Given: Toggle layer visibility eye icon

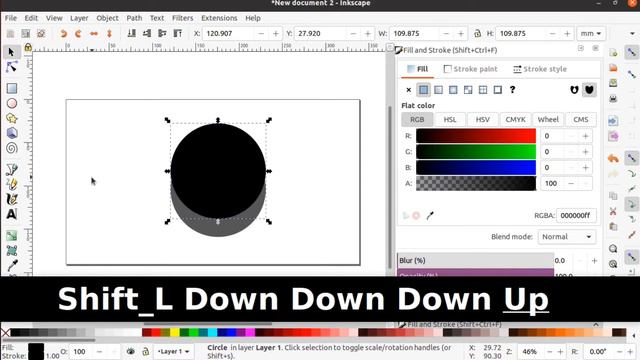Looking at the screenshot, I should 131,351.
